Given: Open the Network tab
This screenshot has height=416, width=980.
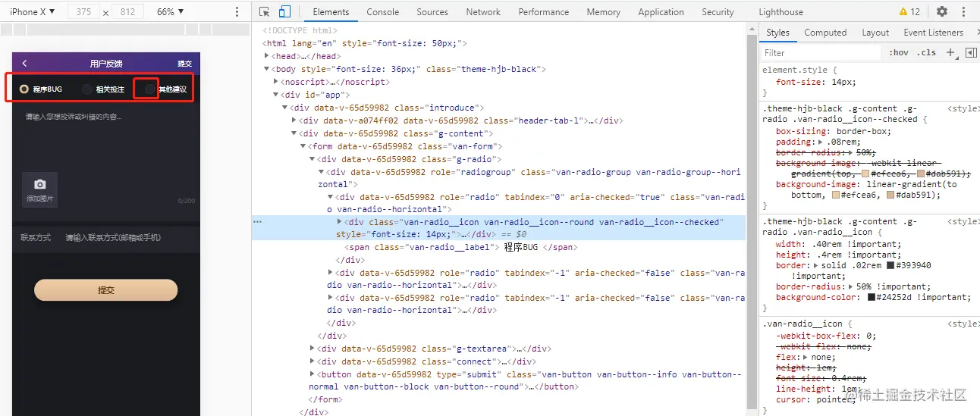Looking at the screenshot, I should click(483, 11).
